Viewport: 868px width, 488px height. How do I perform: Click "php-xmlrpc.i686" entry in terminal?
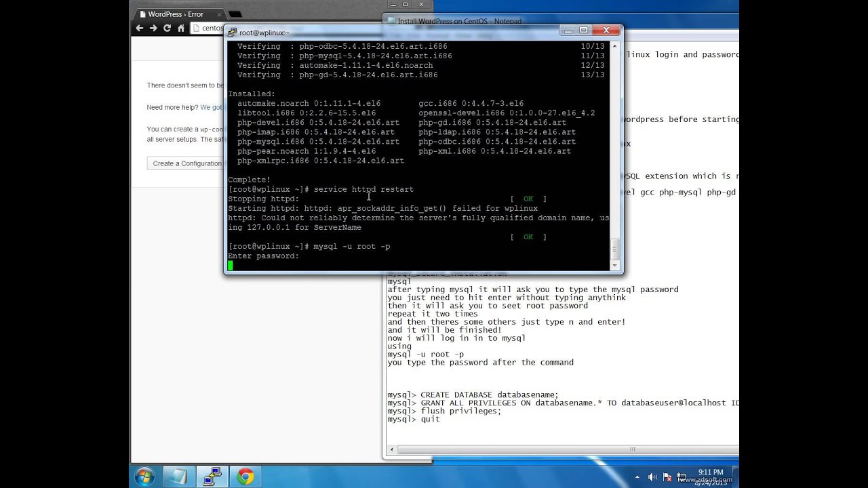coord(321,161)
